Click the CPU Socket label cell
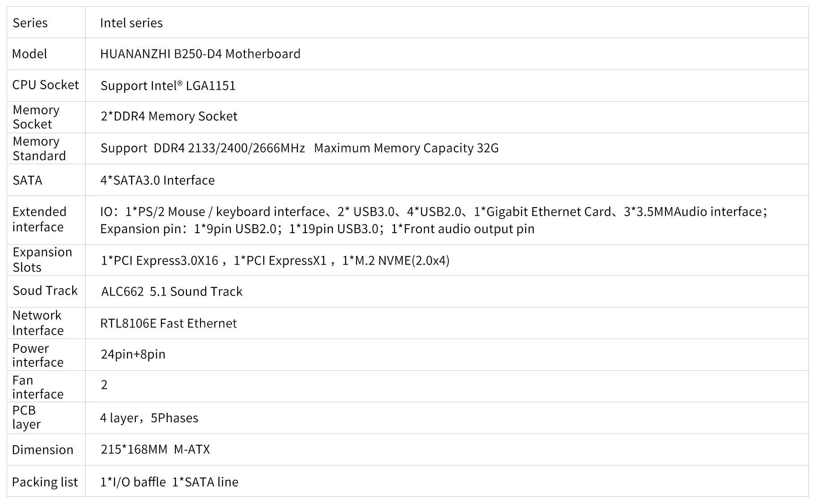817x504 pixels. pyautogui.click(x=45, y=85)
